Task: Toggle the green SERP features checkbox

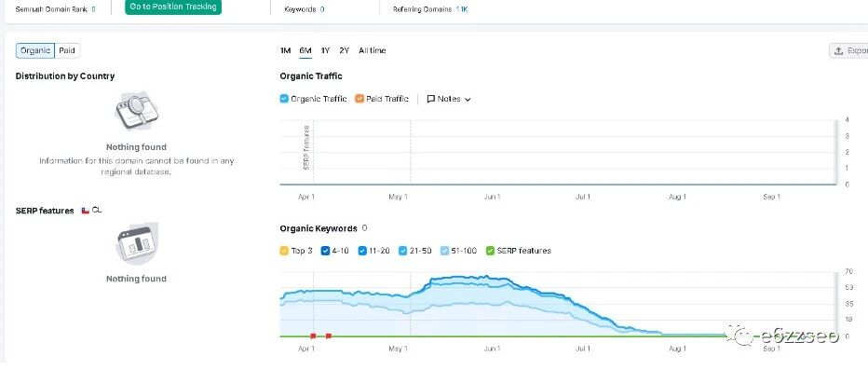Action: (x=490, y=251)
